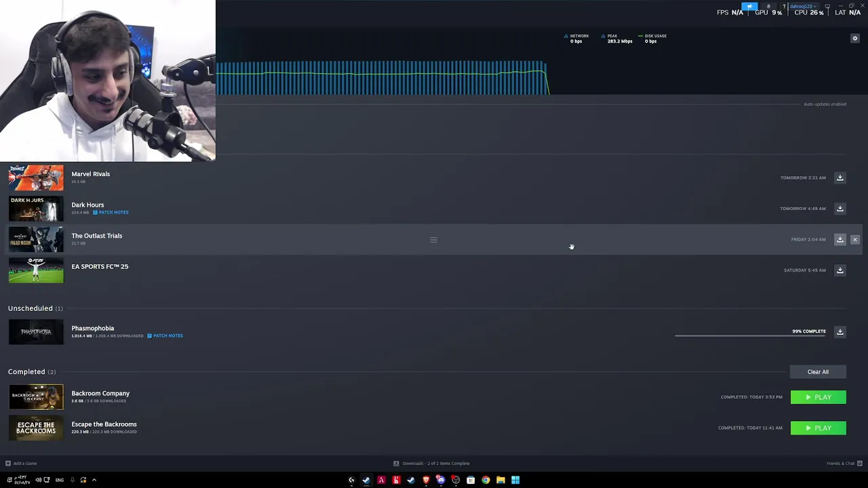Open Downloads status at bottom bar
The width and height of the screenshot is (868, 488).
(x=432, y=464)
